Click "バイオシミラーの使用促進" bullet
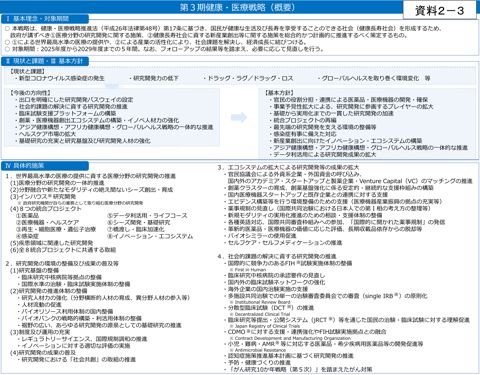Image resolution: width=480 pixels, height=375 pixels. 260,236
